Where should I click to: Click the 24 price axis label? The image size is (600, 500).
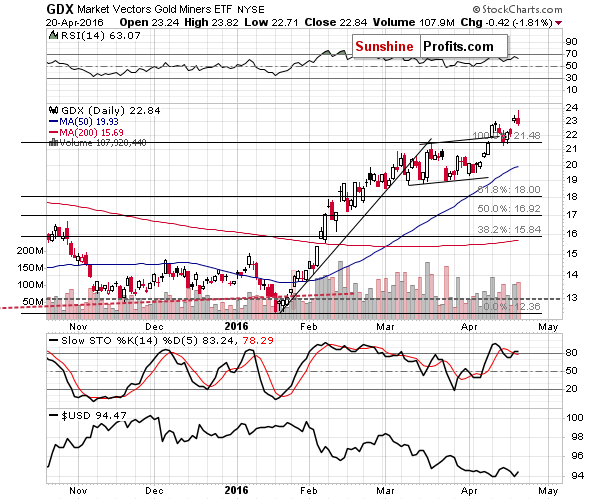coord(571,108)
